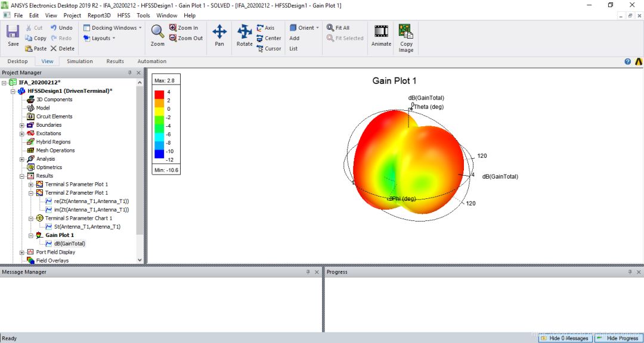Image resolution: width=644 pixels, height=343 pixels.
Task: Click Project Manager scroll down arrow
Action: (140, 260)
